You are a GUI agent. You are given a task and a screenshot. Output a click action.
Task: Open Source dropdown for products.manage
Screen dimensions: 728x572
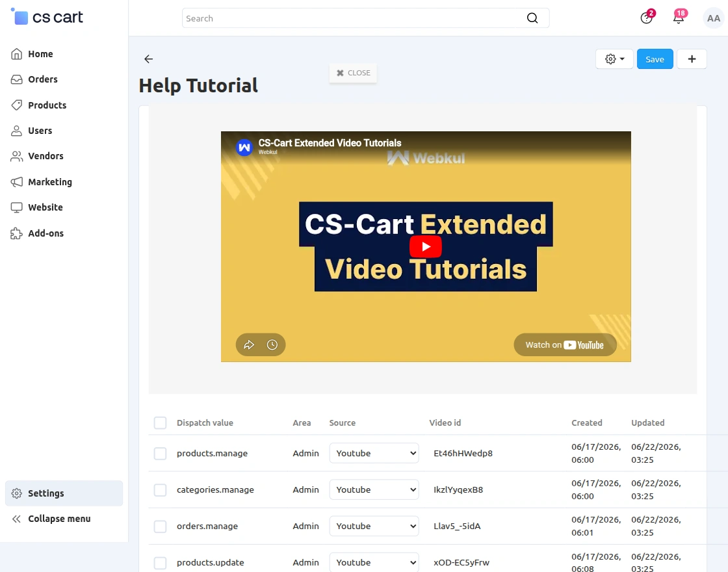[374, 453]
